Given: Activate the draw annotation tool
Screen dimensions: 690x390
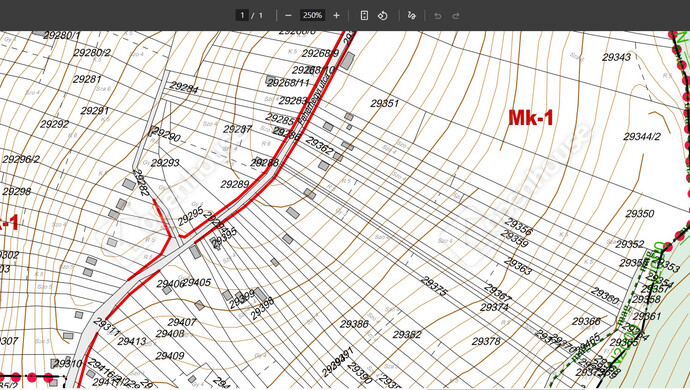Looking at the screenshot, I should [x=411, y=15].
